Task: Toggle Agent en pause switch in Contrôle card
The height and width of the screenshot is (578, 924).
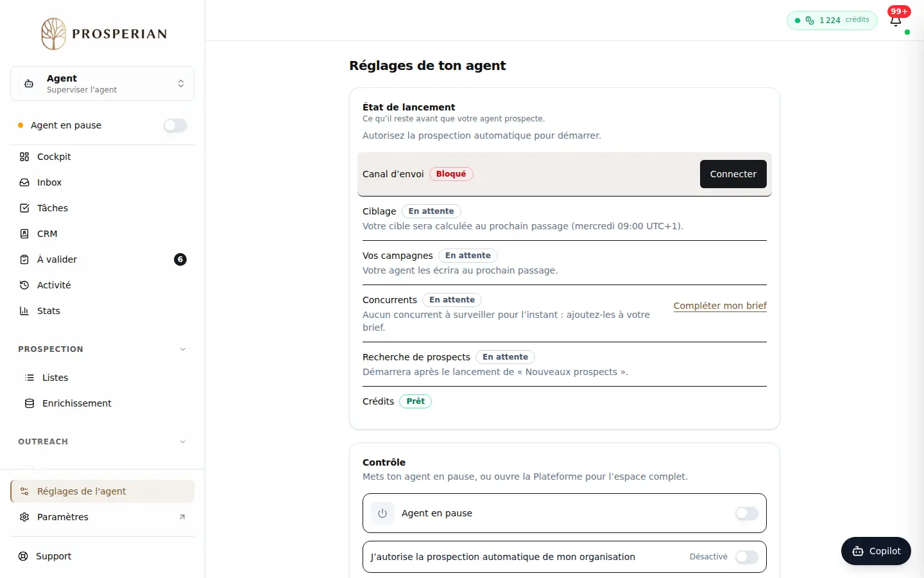Action: coord(747,513)
